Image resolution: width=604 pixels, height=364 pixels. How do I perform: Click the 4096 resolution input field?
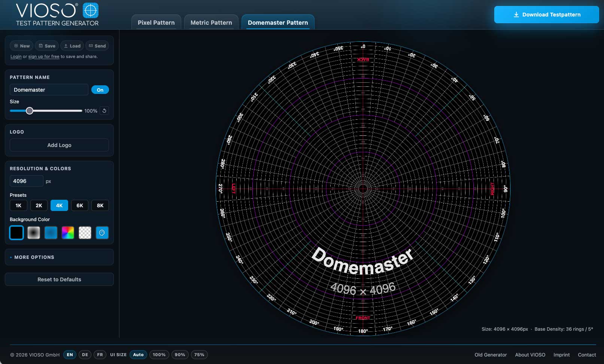pos(26,181)
